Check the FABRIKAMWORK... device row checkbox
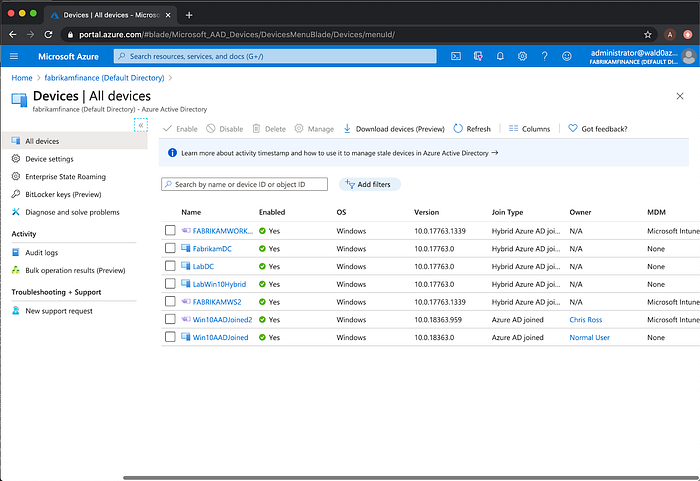The image size is (700, 481). coord(170,230)
